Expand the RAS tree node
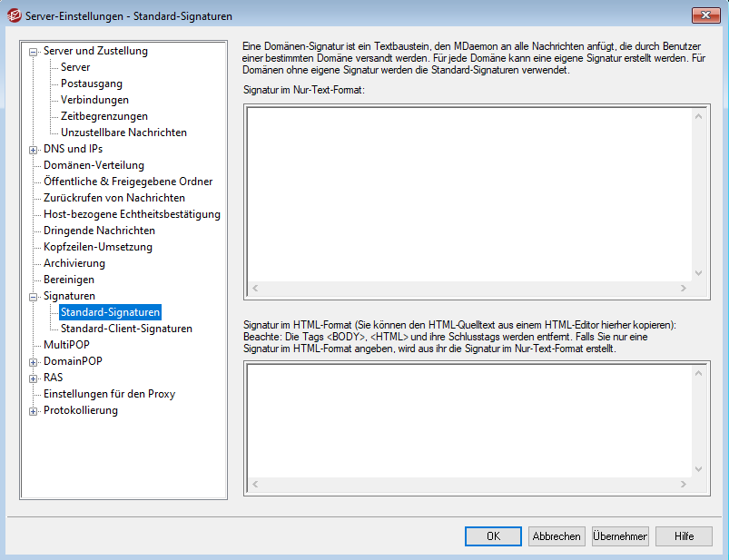 [x=34, y=378]
